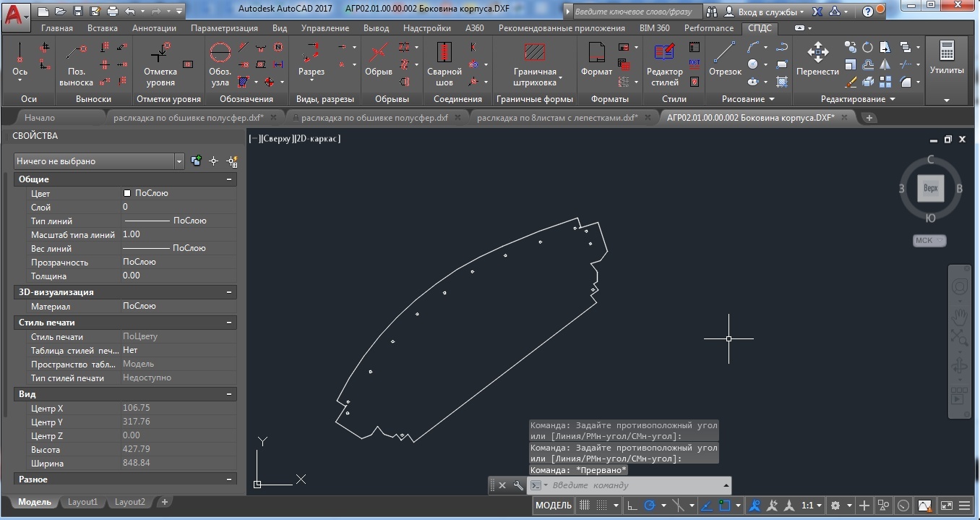Image resolution: width=980 pixels, height=520 pixels.
Task: Insert a Формат sheet format
Action: pos(596,61)
